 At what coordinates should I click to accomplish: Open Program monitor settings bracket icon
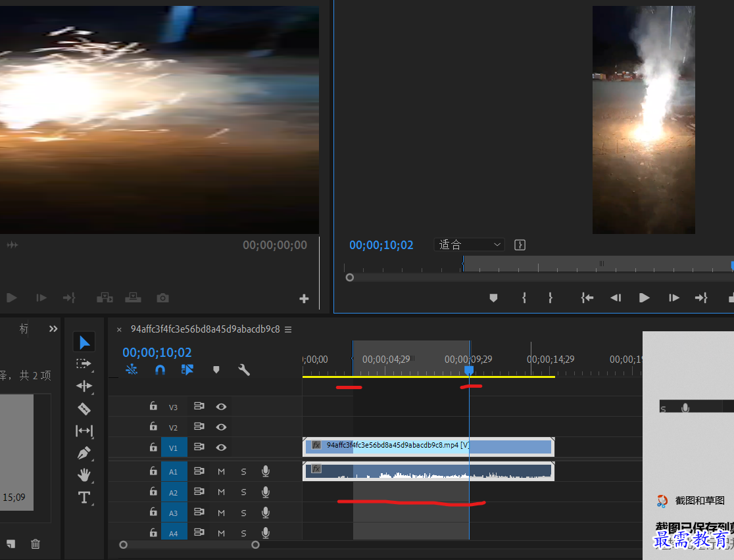pos(520,245)
